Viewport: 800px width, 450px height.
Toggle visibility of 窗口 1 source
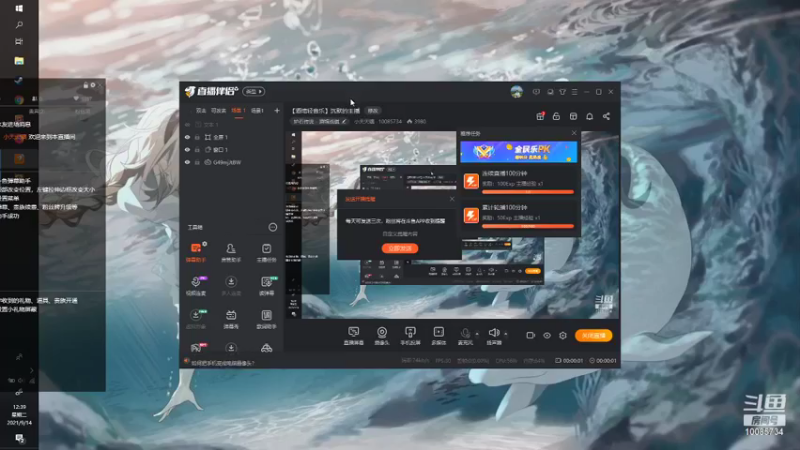tap(187, 149)
